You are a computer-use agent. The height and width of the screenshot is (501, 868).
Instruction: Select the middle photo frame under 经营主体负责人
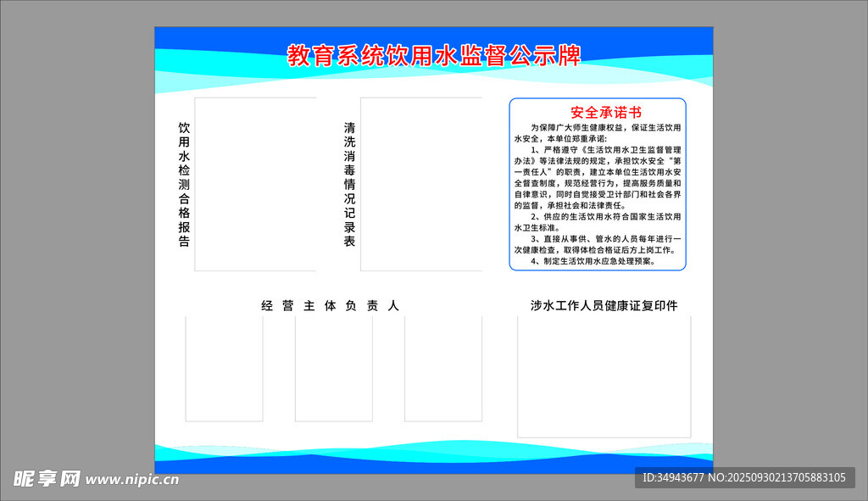pos(333,369)
